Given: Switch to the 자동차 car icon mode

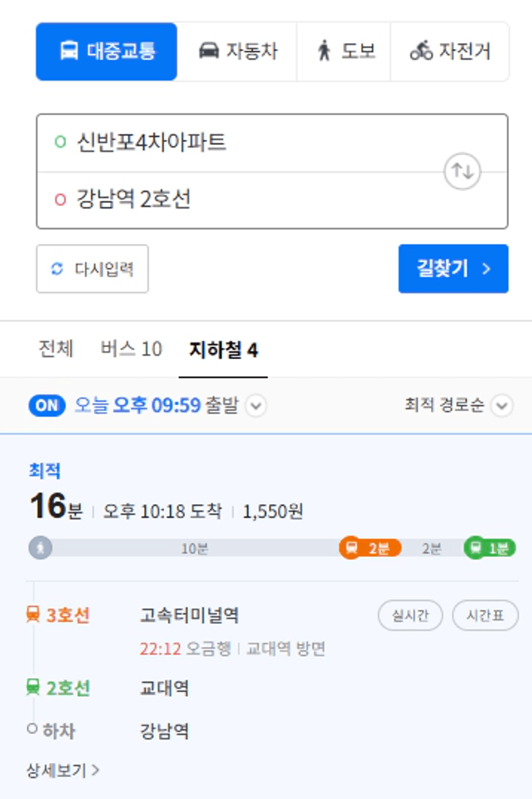Looking at the screenshot, I should click(208, 51).
